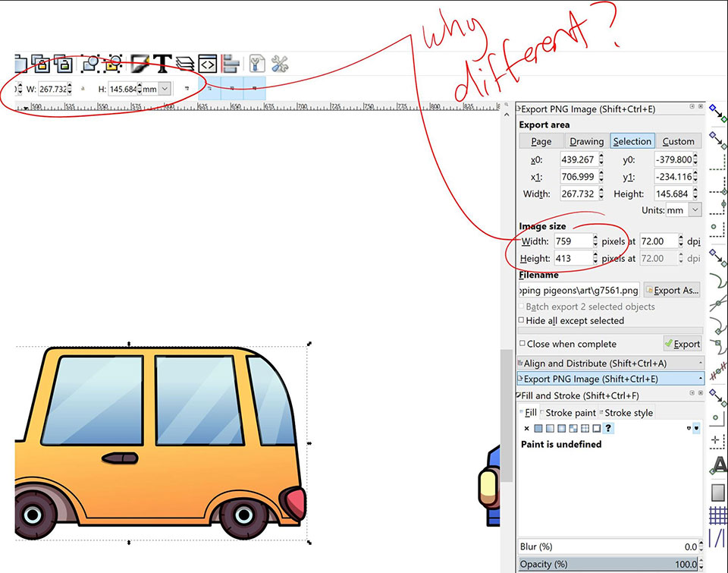Switch to the Stroke style tab
Viewport: 728px width, 573px height.
pyautogui.click(x=628, y=413)
